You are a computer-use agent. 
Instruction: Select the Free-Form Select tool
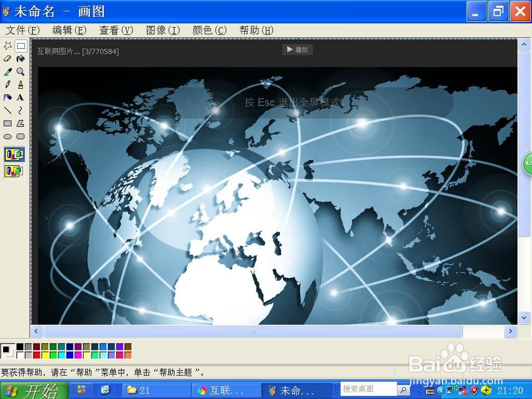click(7, 45)
